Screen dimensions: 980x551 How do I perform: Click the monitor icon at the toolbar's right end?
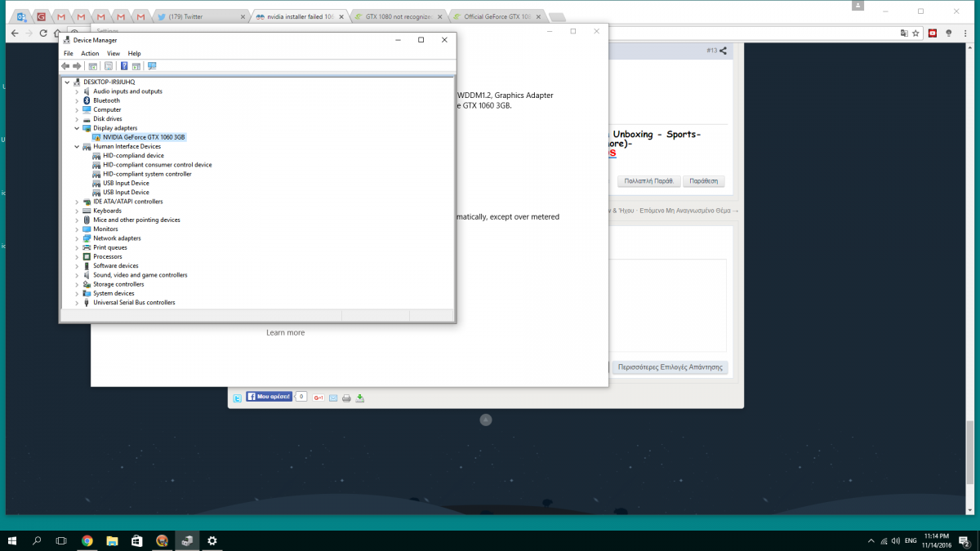click(152, 66)
